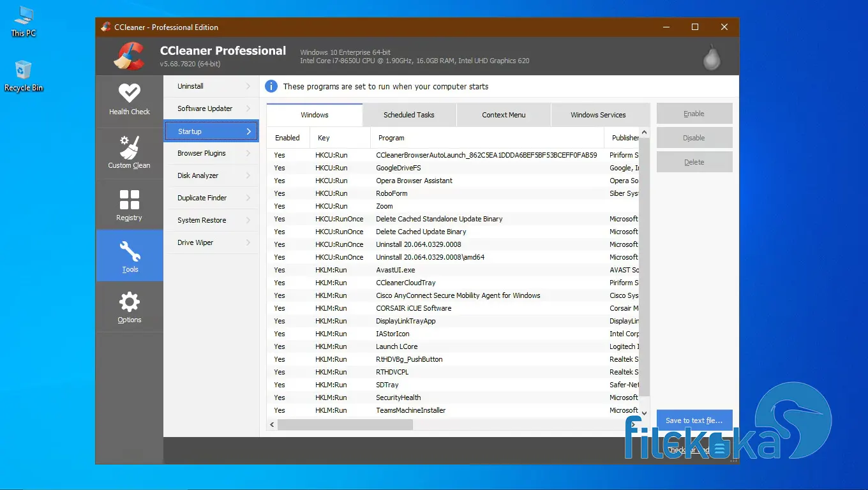This screenshot has width=868, height=490.
Task: Open Custom Clean broom icon
Action: 130,147
